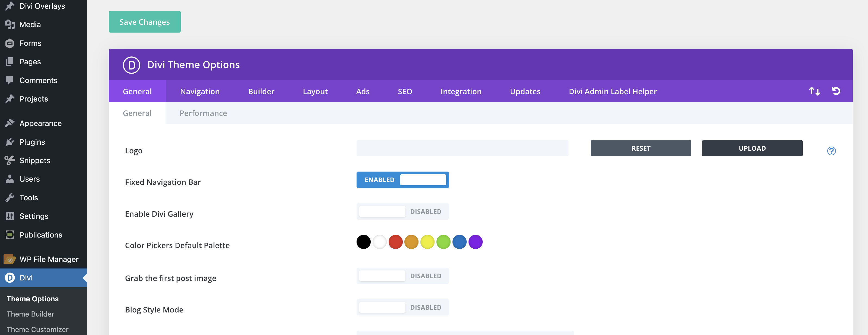This screenshot has height=335, width=868.
Task: Click the sort arrows icon in purple header
Action: 814,91
